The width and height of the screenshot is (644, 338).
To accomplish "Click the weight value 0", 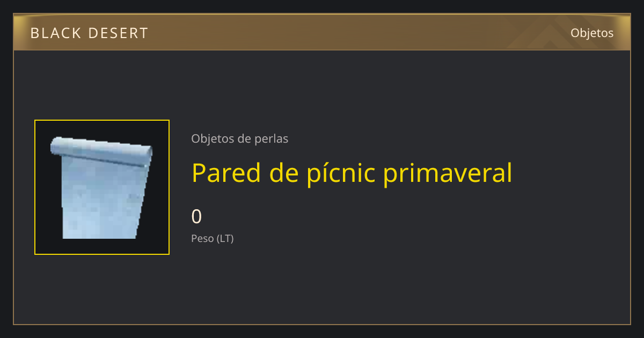I will (x=197, y=217).
